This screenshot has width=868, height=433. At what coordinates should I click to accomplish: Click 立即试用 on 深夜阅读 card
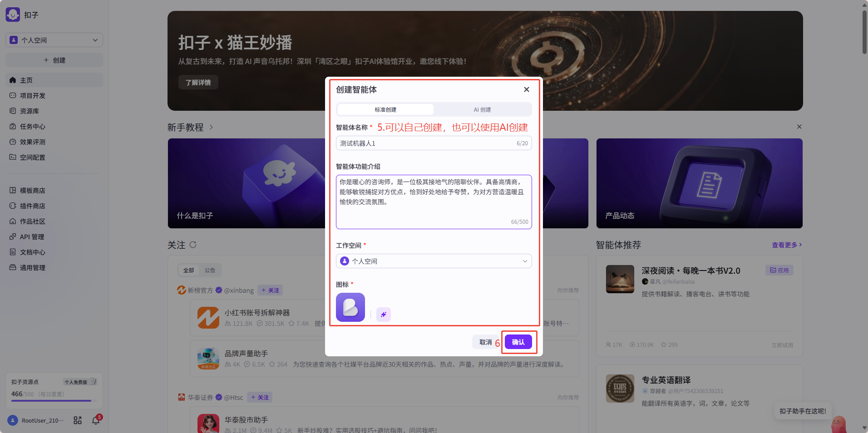782,345
